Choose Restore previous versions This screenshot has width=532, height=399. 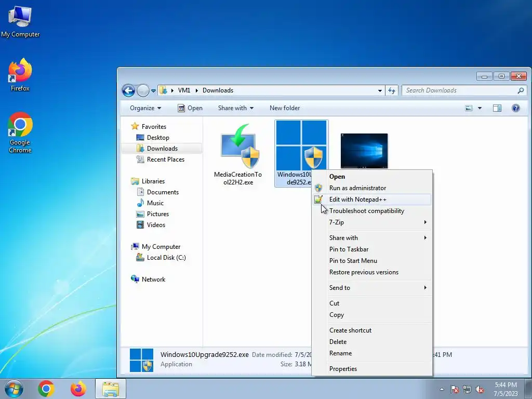(x=372, y=272)
